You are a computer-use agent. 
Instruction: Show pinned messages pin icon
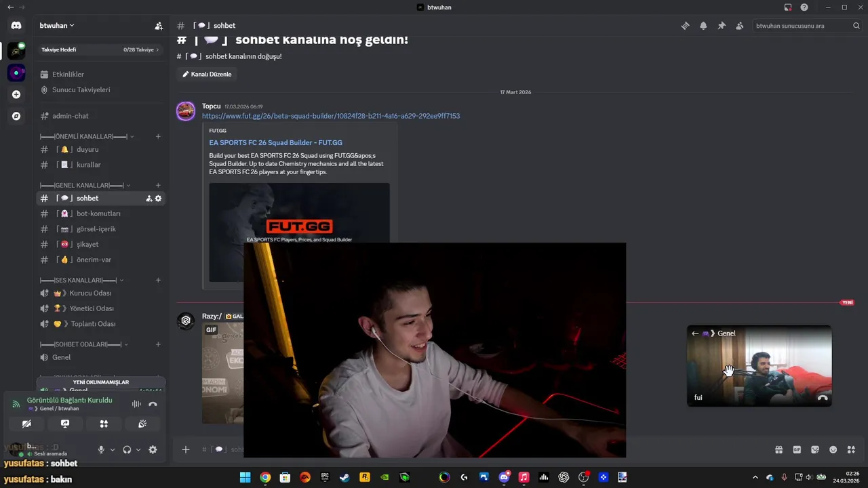[x=722, y=26]
